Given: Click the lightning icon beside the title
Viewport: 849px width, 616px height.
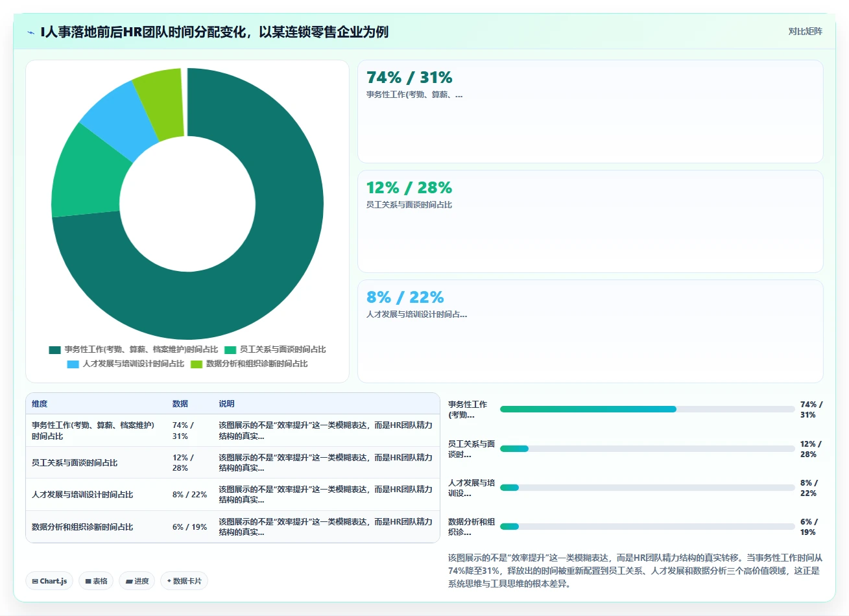Looking at the screenshot, I should point(30,32).
